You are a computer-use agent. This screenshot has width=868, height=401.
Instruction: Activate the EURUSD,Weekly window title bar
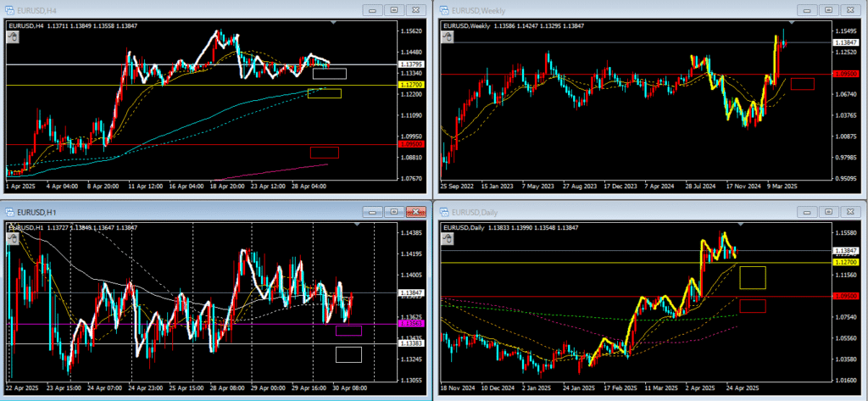pos(593,9)
